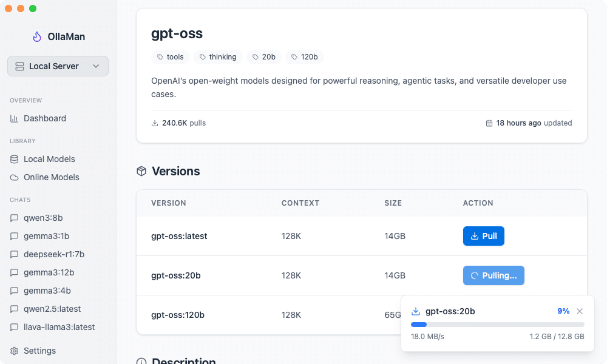Click the 9% progress percentage
Viewport: 607px width, 364px height.
563,311
